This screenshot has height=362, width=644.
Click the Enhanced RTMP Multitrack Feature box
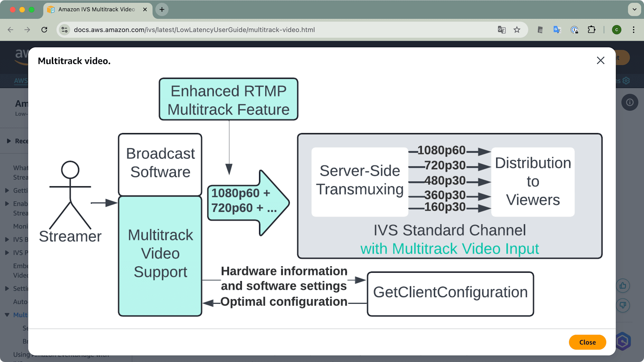(228, 99)
